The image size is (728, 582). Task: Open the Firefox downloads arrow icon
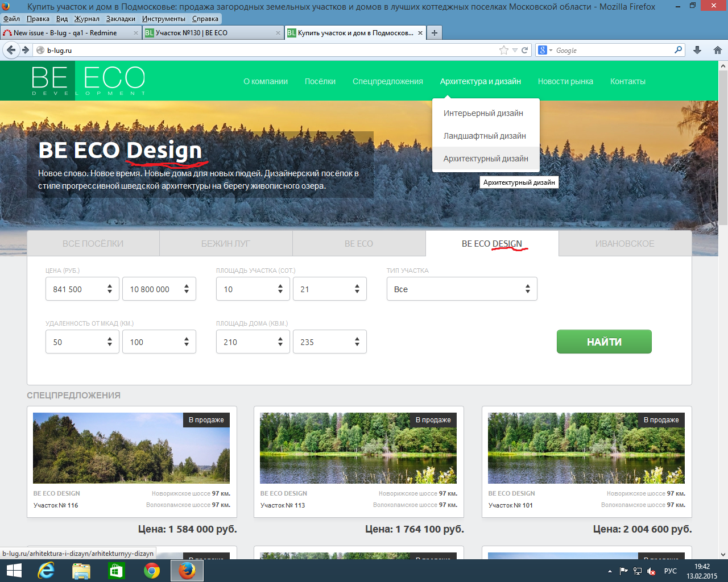point(697,50)
